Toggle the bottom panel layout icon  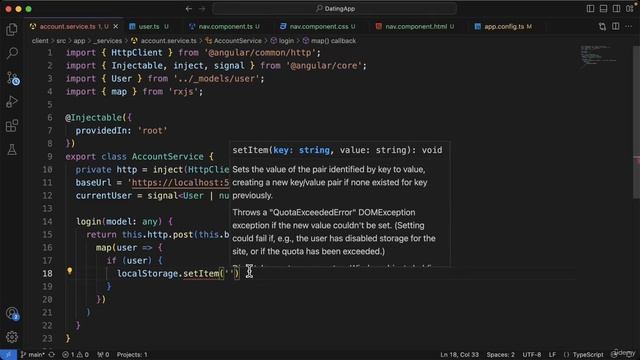603,9
